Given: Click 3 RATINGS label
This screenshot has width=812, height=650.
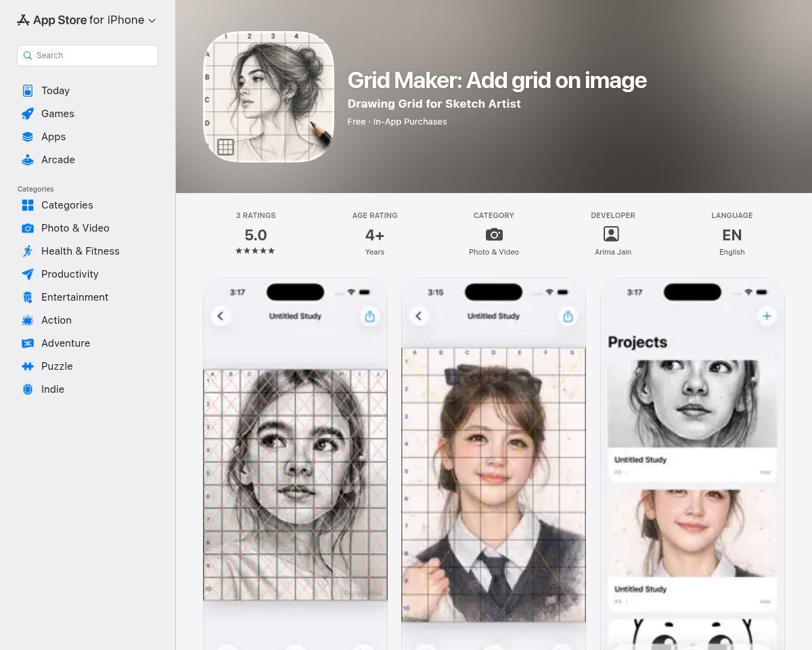Looking at the screenshot, I should click(256, 215).
